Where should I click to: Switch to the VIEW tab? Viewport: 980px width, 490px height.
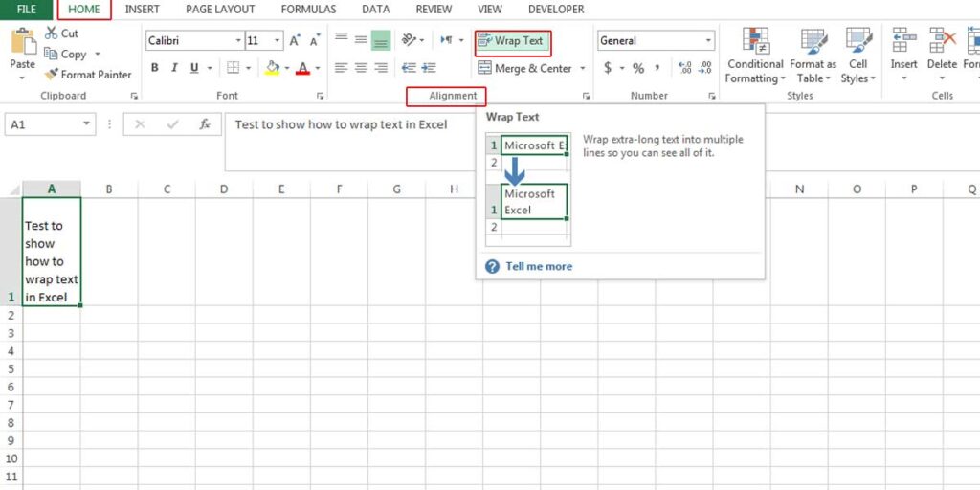[489, 10]
